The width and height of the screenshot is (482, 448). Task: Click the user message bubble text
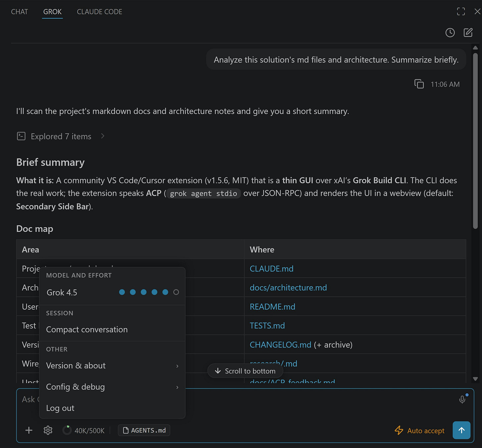[336, 60]
